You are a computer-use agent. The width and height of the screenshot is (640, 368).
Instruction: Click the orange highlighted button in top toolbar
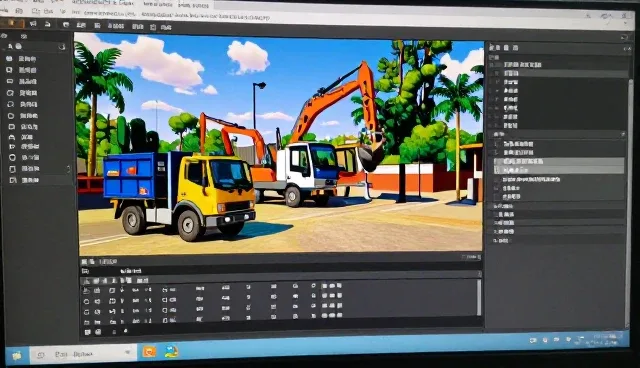coord(11,23)
